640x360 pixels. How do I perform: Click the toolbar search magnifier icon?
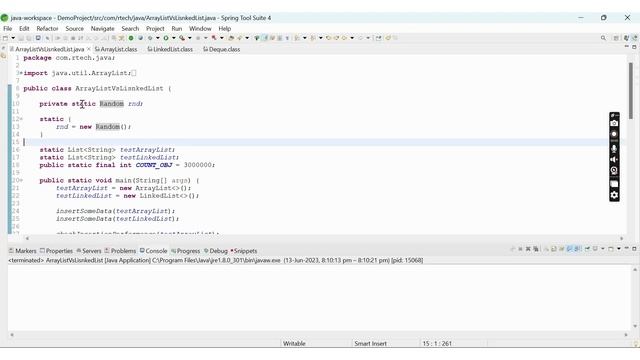pyautogui.click(x=603, y=38)
